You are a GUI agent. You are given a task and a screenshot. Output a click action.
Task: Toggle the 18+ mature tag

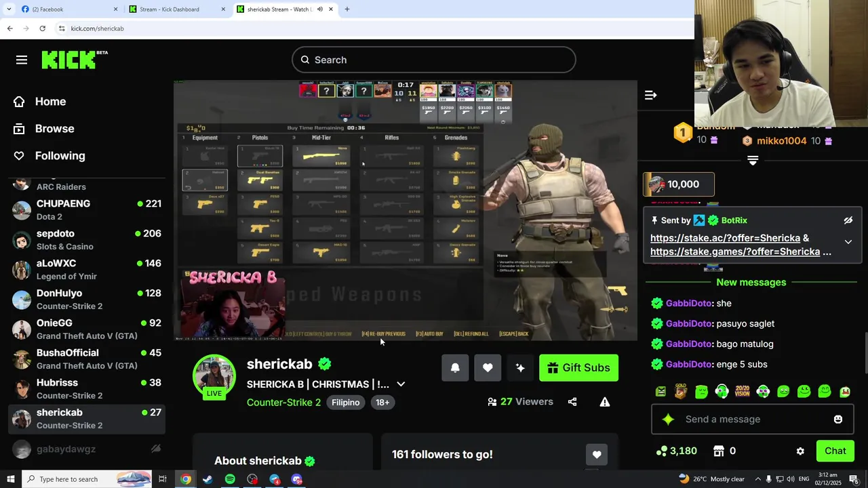[x=382, y=403]
